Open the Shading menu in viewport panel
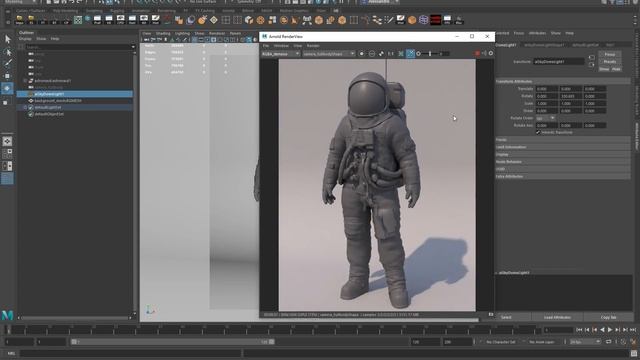The image size is (640, 360). (x=163, y=33)
